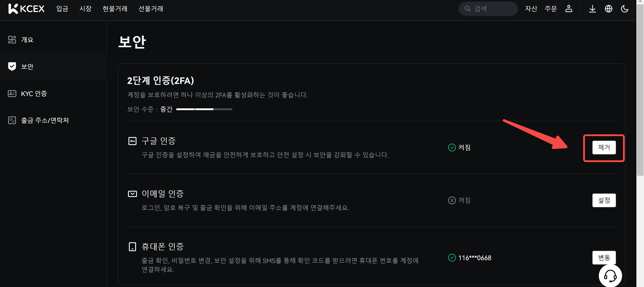
Task: Click the email verification envelope icon
Action: click(132, 194)
